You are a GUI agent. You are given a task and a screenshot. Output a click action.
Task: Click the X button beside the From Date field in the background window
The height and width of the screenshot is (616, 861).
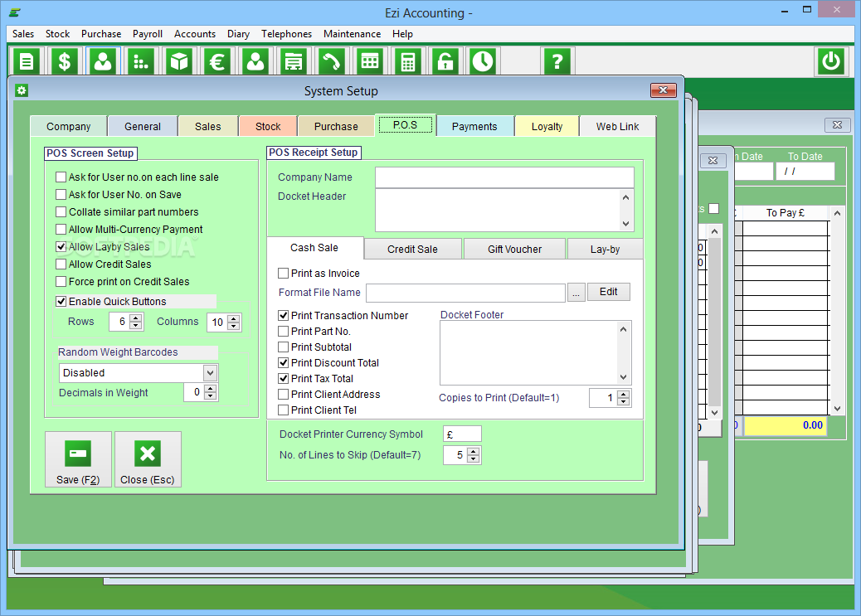pyautogui.click(x=713, y=160)
